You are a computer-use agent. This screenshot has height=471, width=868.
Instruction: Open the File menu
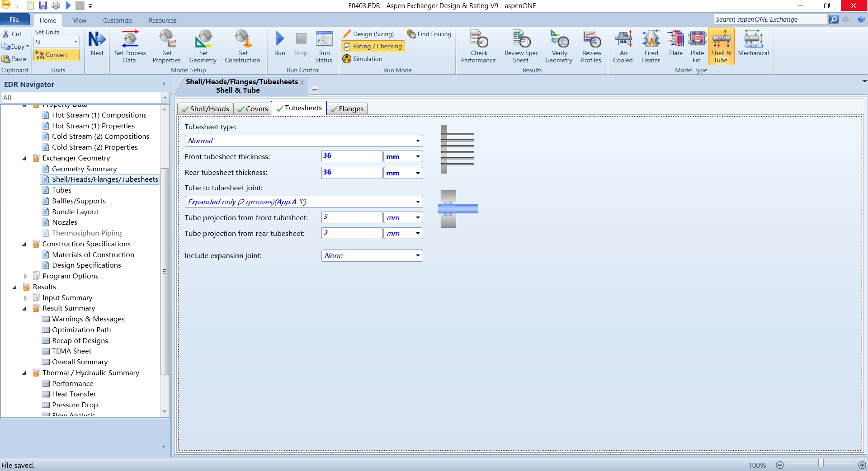(x=14, y=19)
